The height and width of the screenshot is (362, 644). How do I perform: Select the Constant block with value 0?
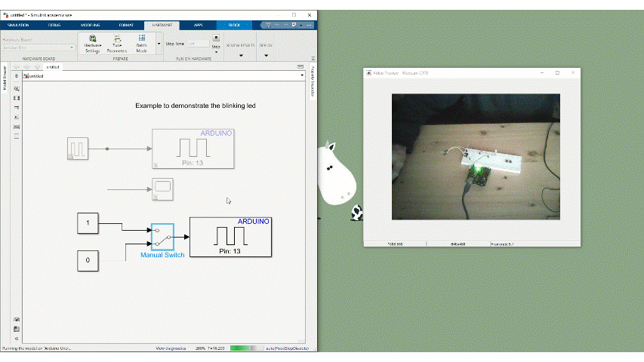pyautogui.click(x=88, y=260)
